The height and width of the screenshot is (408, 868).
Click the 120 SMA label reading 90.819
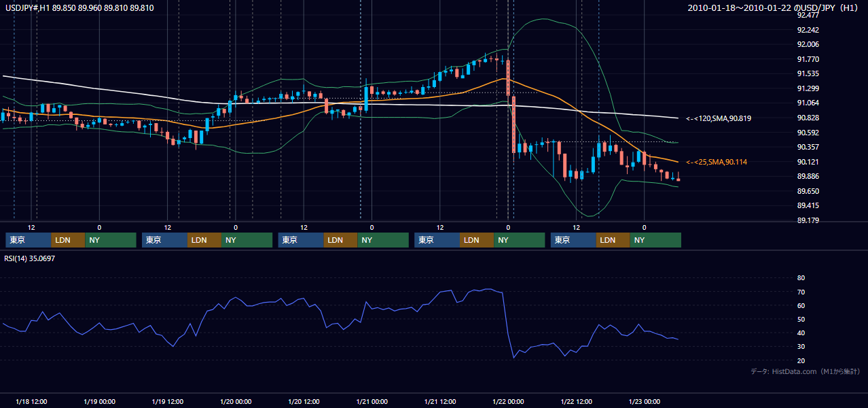719,118
